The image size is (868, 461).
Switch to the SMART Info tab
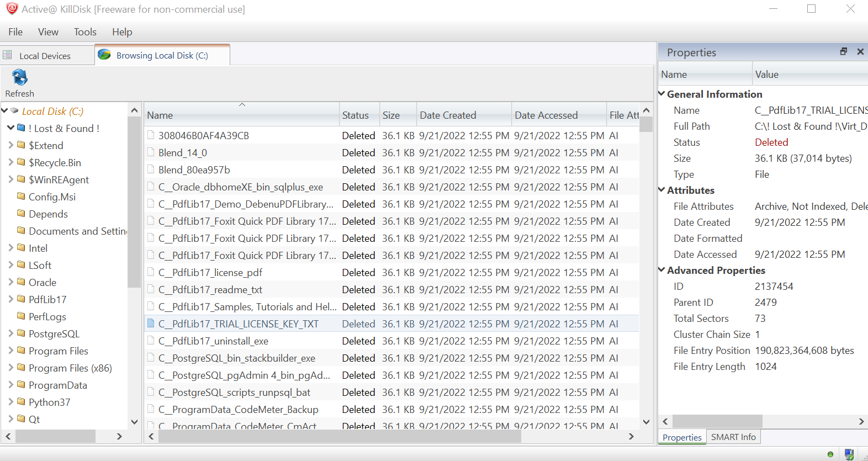click(733, 437)
